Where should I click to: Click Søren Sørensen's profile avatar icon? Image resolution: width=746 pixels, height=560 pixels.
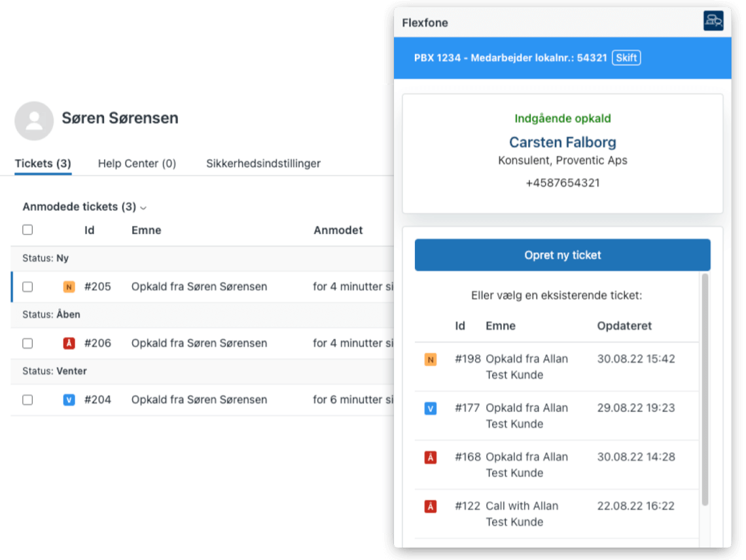tap(33, 121)
